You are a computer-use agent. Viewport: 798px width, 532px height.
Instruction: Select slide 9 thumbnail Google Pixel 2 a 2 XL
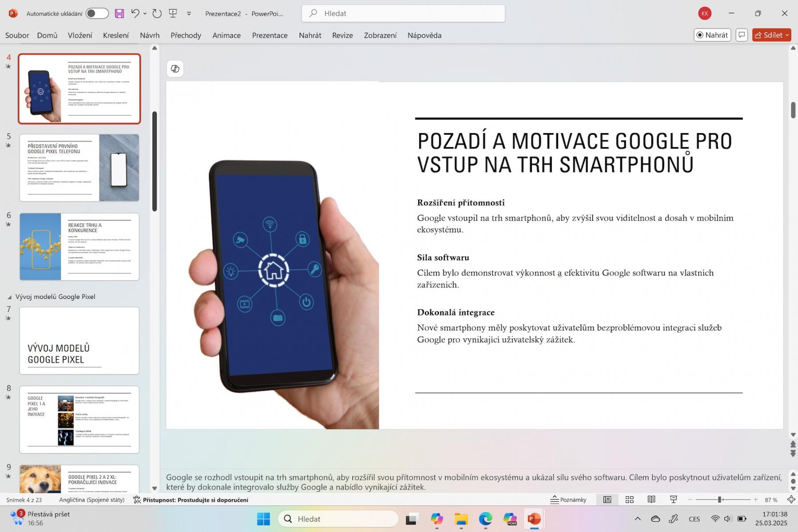tap(79, 479)
